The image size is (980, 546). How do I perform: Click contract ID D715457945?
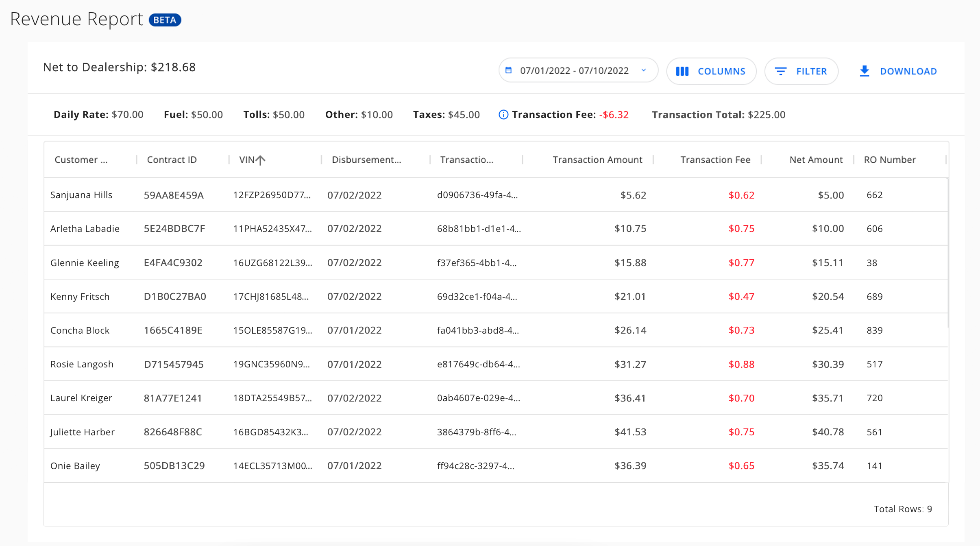pos(174,364)
